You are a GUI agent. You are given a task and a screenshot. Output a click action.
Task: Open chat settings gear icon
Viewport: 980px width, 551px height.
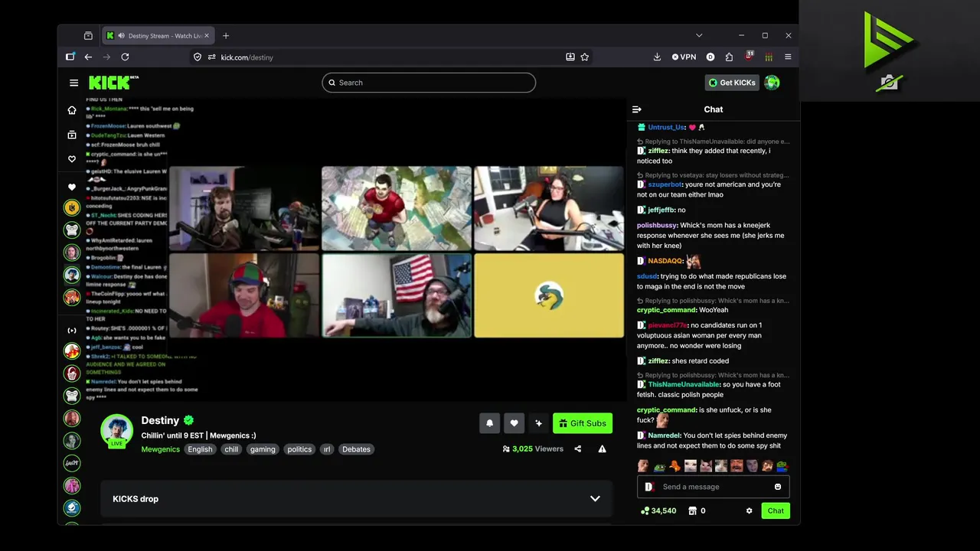[750, 511]
